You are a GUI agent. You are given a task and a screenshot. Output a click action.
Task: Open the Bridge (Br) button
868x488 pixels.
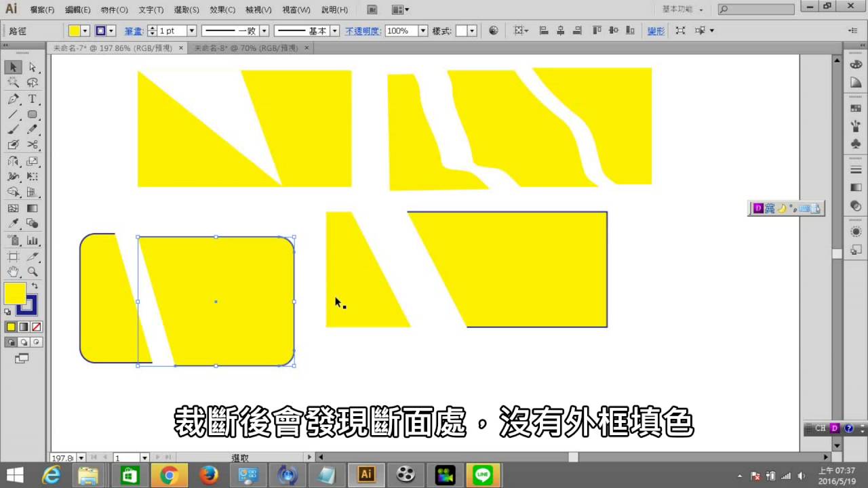[x=372, y=10]
